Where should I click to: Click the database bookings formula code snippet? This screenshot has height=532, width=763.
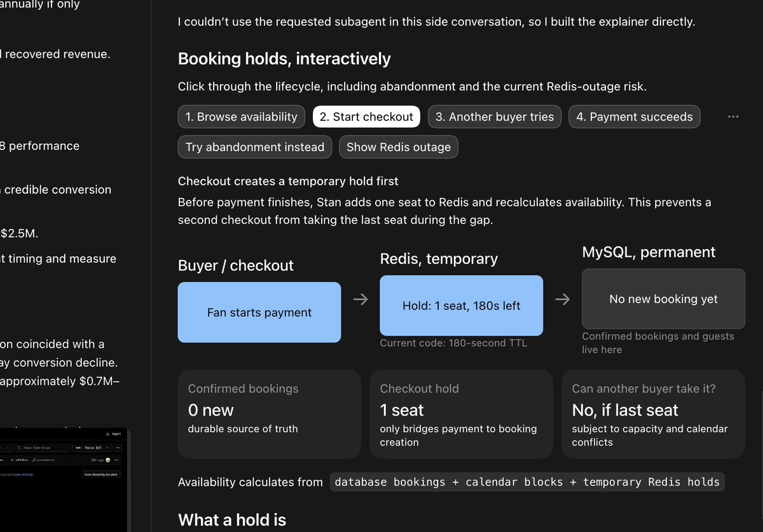[x=527, y=482]
